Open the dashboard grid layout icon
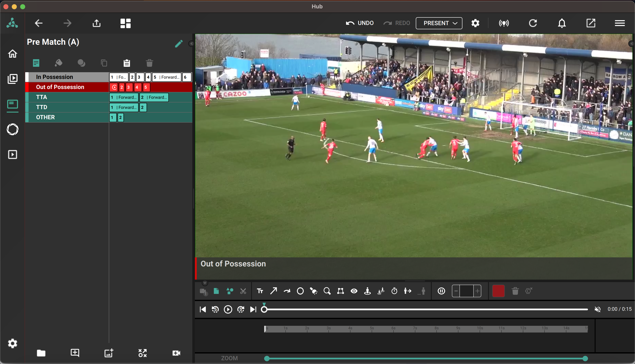 pyautogui.click(x=126, y=23)
